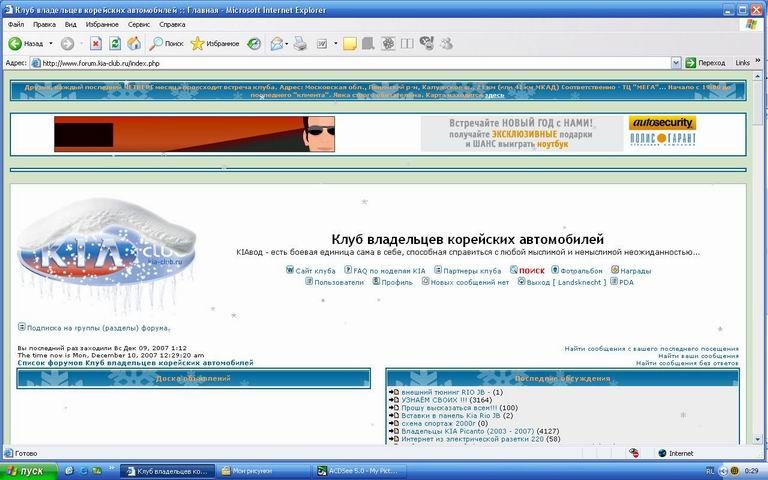Image resolution: width=768 pixels, height=480 pixels.
Task: Expand the Back button history dropdown arrow
Action: click(x=51, y=44)
